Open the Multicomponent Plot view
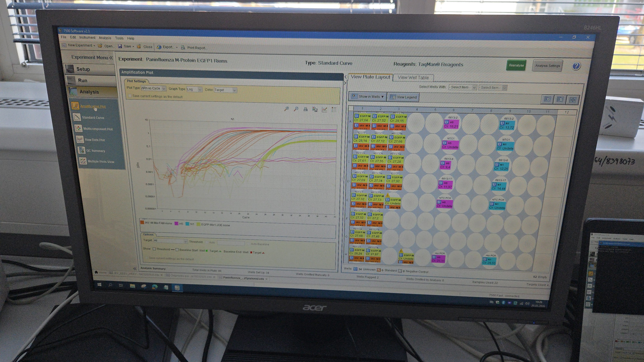The image size is (644, 362). coord(98,129)
